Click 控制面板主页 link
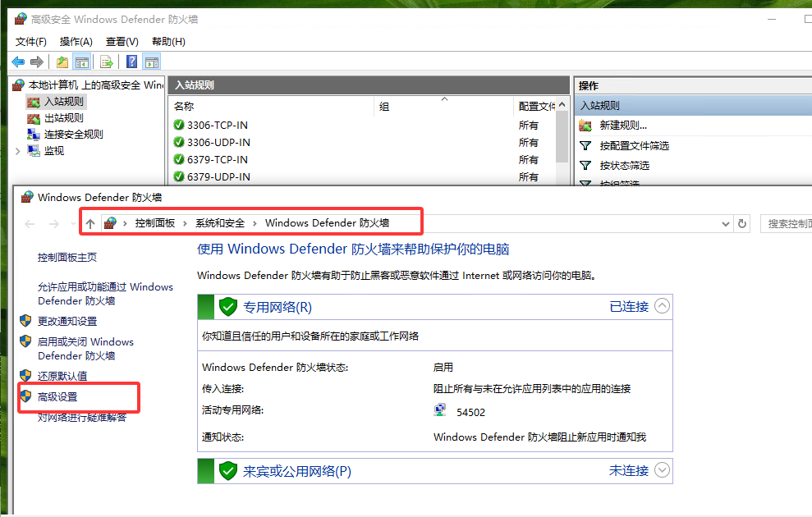Screen dimensions: 812x517 pyautogui.click(x=67, y=257)
